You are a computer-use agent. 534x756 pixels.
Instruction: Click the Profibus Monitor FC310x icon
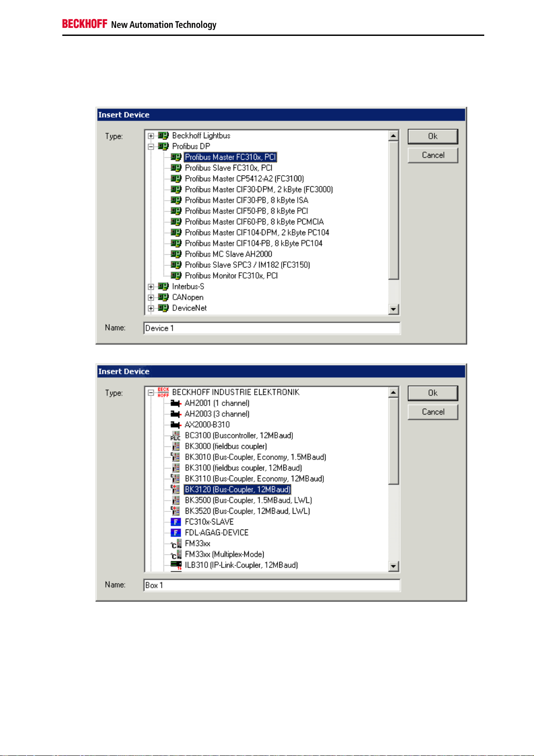176,275
